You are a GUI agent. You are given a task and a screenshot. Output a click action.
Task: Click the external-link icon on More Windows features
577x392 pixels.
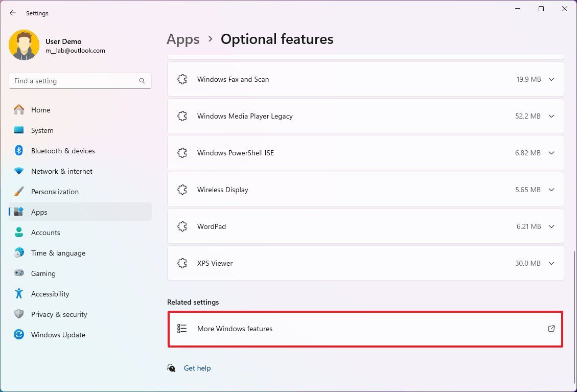[551, 329]
